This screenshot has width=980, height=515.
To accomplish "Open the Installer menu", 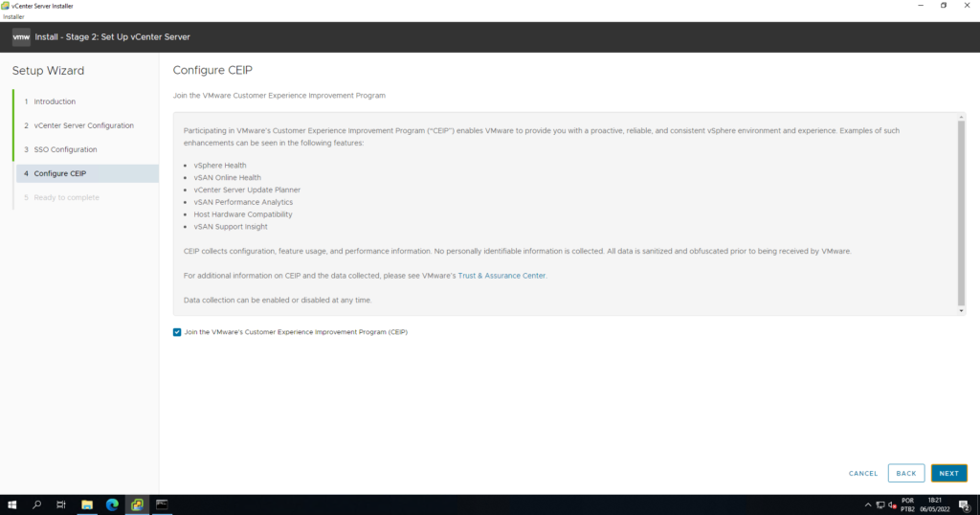I will [x=13, y=17].
